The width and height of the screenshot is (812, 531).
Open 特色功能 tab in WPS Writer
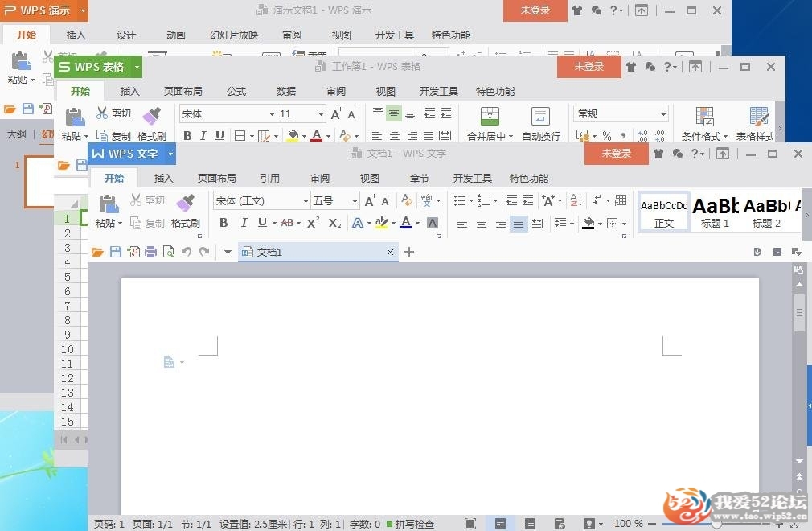[529, 179]
